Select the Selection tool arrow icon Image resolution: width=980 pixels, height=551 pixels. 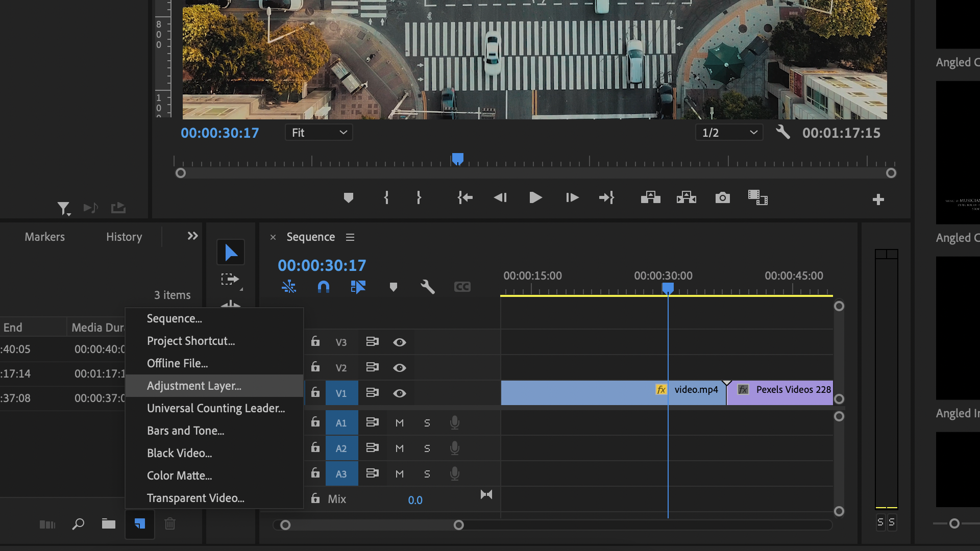[x=231, y=252]
